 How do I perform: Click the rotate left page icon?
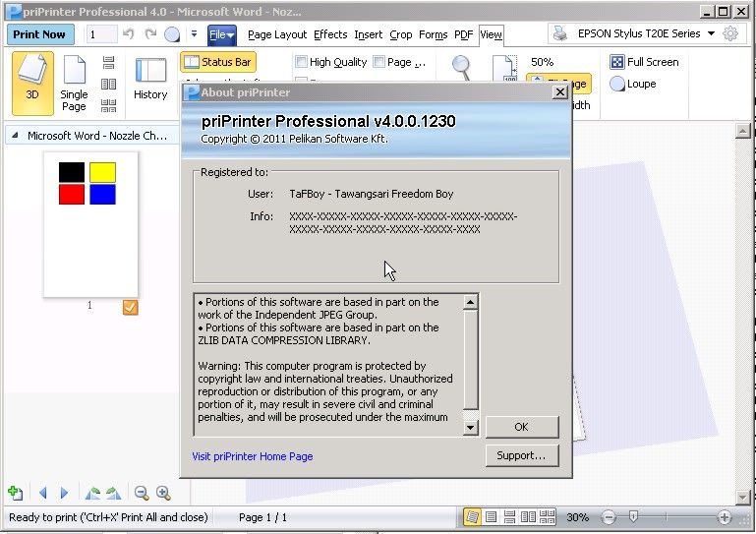(x=92, y=493)
